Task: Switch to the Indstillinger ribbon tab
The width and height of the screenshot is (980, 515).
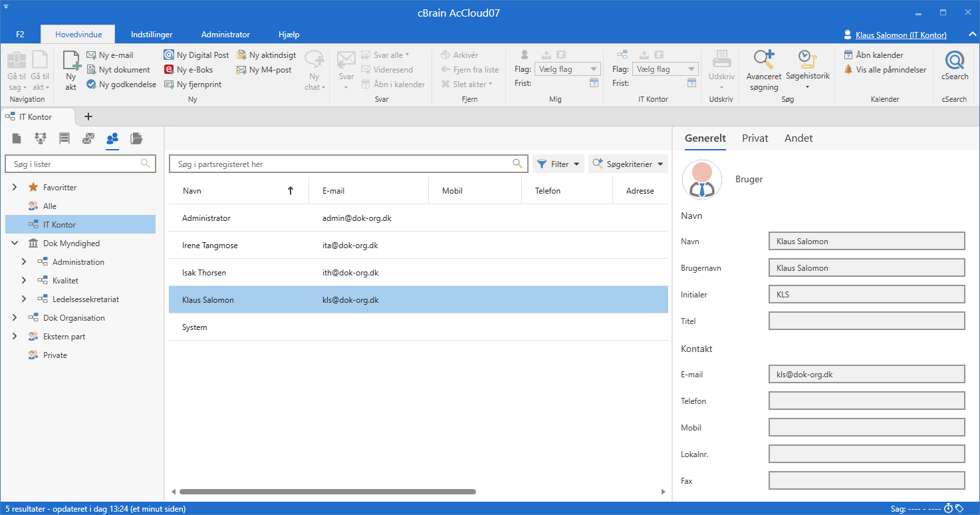Action: point(152,35)
